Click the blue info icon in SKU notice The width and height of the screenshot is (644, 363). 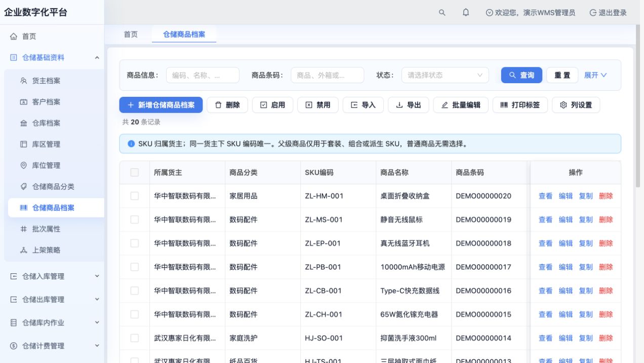click(131, 144)
